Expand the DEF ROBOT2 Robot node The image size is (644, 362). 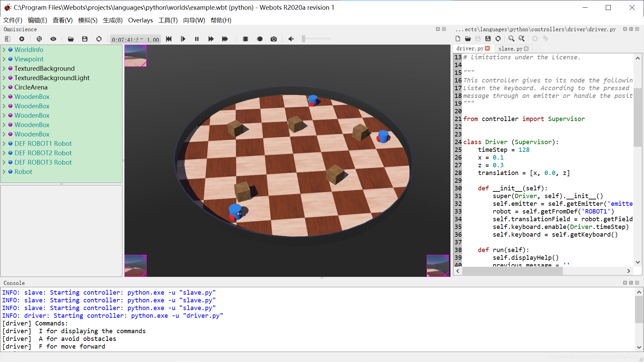tap(4, 153)
